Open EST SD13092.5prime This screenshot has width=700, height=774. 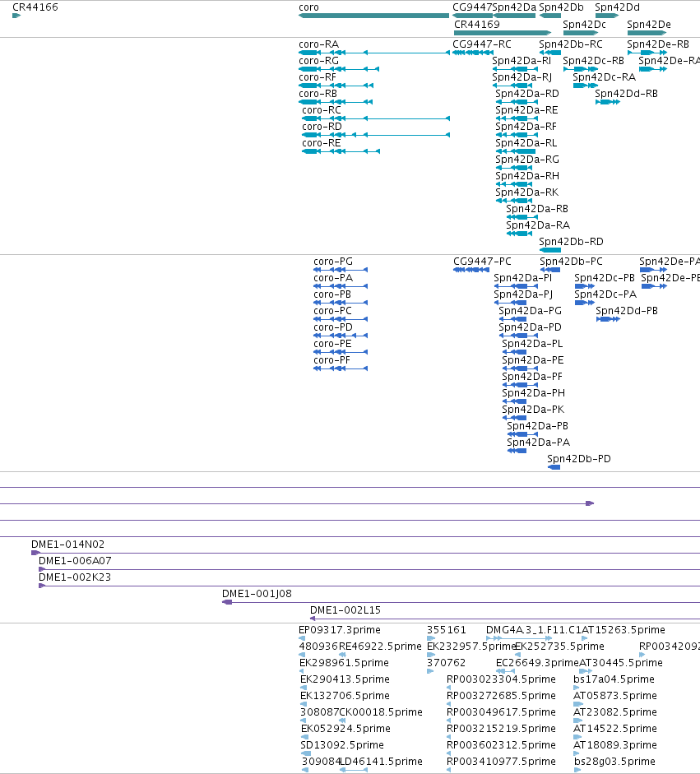point(305,753)
